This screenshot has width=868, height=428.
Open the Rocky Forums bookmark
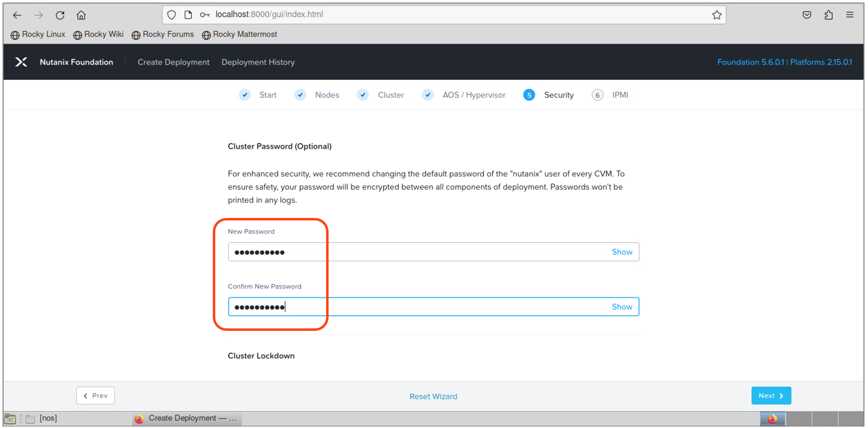point(163,35)
